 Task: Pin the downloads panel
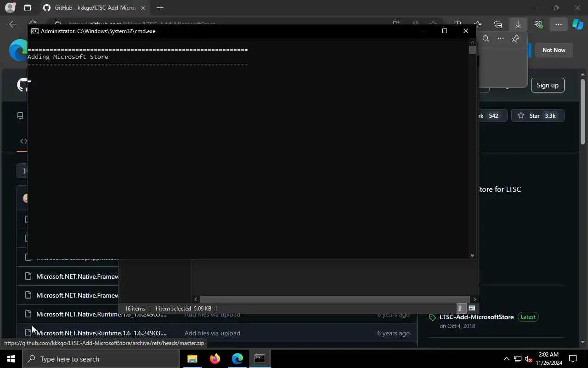pyautogui.click(x=515, y=39)
